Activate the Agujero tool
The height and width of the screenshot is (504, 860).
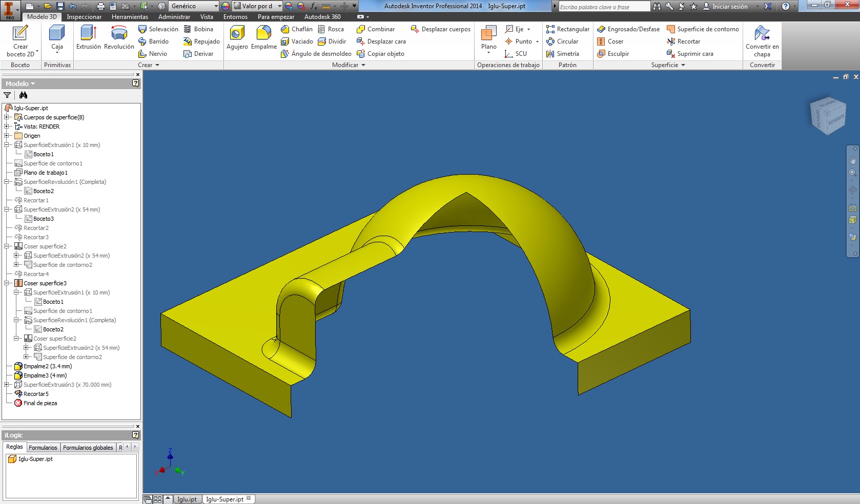point(237,37)
